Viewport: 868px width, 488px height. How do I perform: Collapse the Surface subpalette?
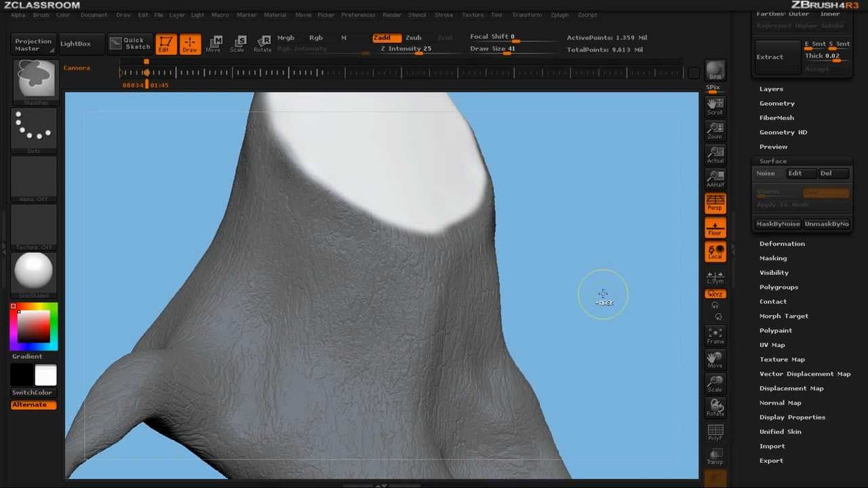coord(773,161)
